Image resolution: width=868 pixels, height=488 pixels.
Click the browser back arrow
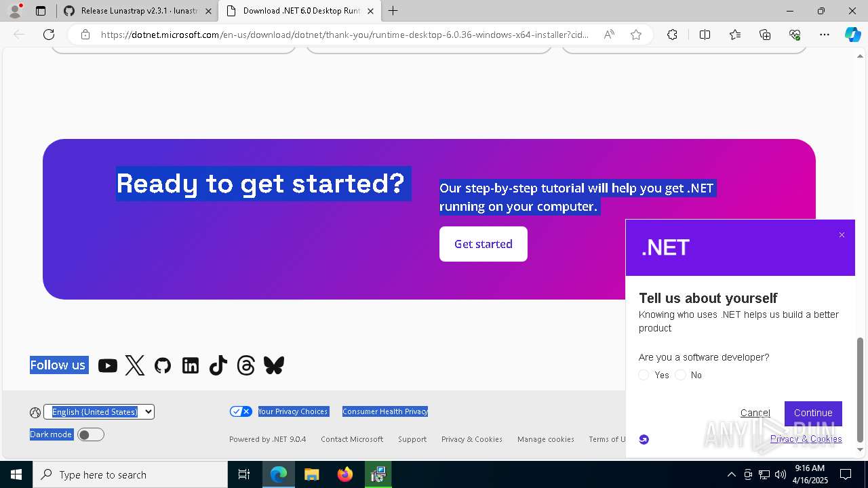pos(19,35)
